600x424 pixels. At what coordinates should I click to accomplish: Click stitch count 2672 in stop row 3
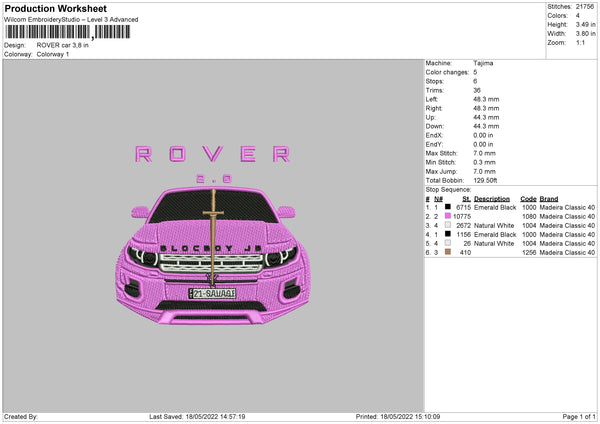coord(463,226)
